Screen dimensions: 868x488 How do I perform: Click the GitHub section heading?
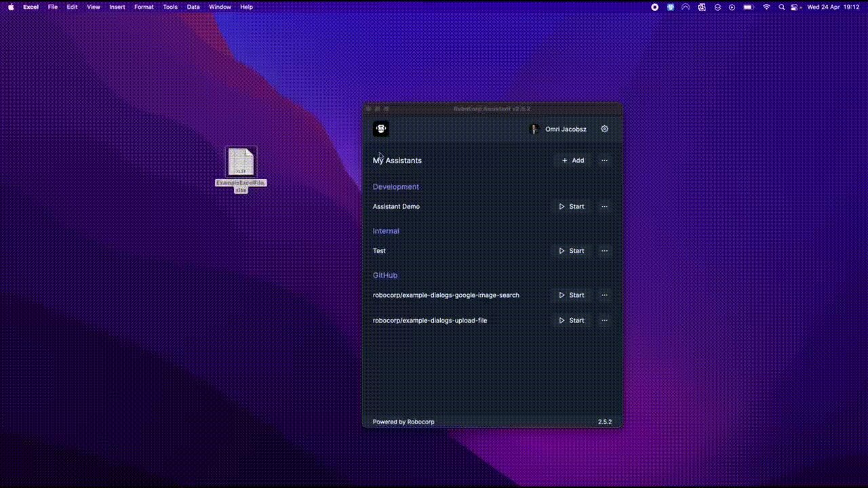click(x=385, y=275)
